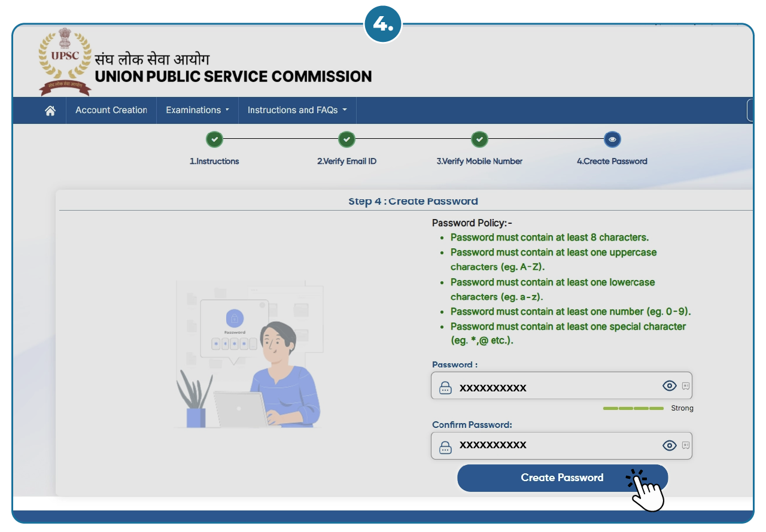The width and height of the screenshot is (766, 532).
Task: Select Account Creation in the menu bar
Action: (111, 110)
